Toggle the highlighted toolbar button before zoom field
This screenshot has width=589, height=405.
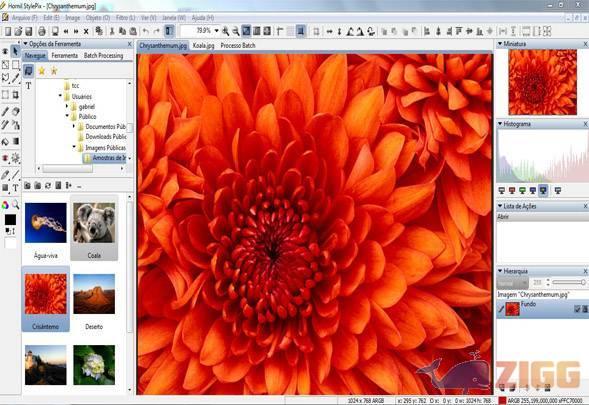169,31
